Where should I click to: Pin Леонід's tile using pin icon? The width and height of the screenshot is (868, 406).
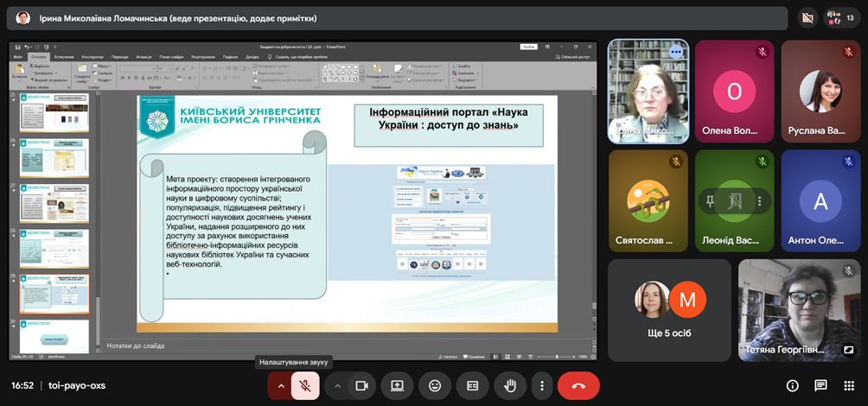(711, 201)
